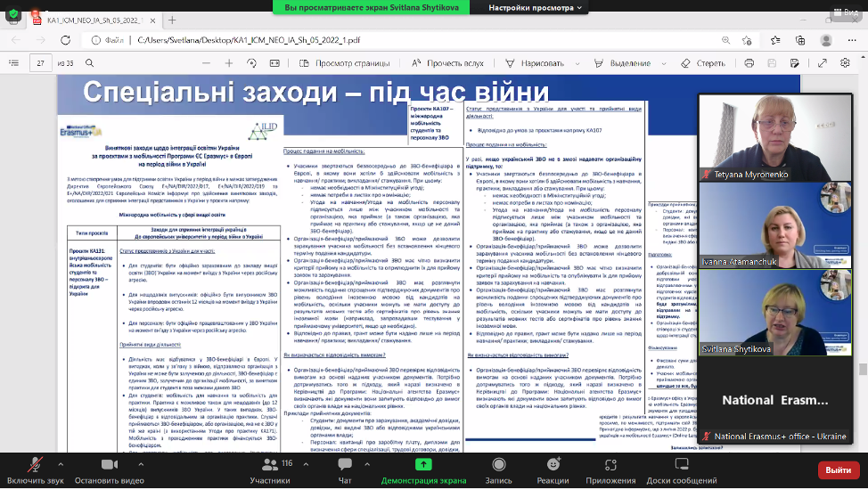Viewport: 868px width, 490px height.
Task: Open Доски сообщений whiteboards
Action: [682, 467]
